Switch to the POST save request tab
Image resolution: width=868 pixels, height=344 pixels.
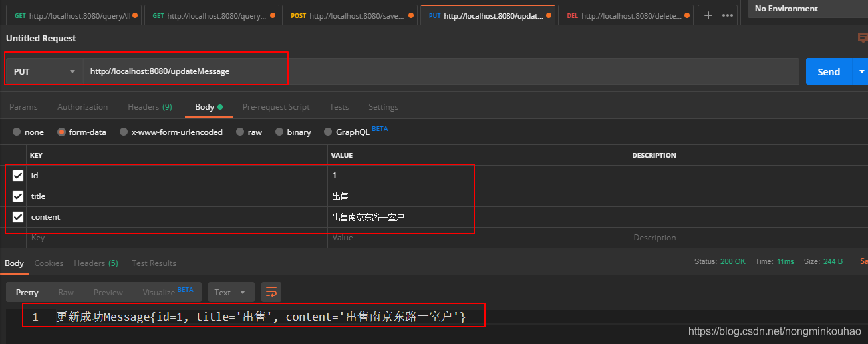(x=351, y=15)
